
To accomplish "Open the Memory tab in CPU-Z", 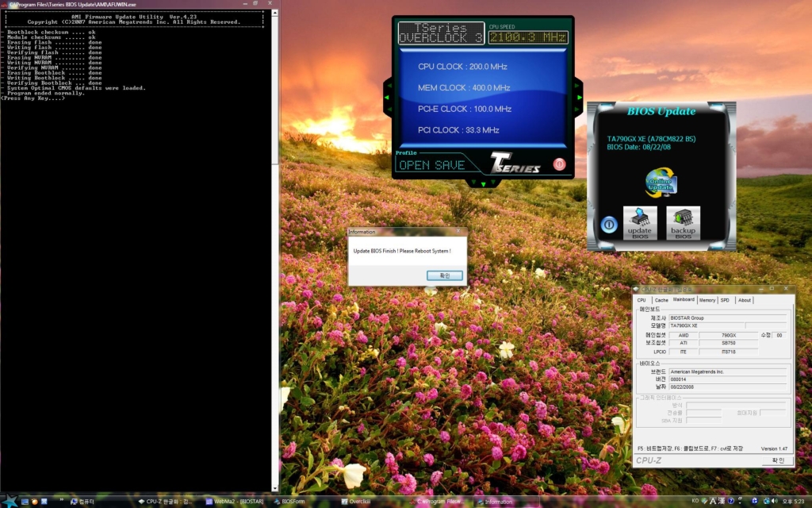I will pyautogui.click(x=707, y=300).
